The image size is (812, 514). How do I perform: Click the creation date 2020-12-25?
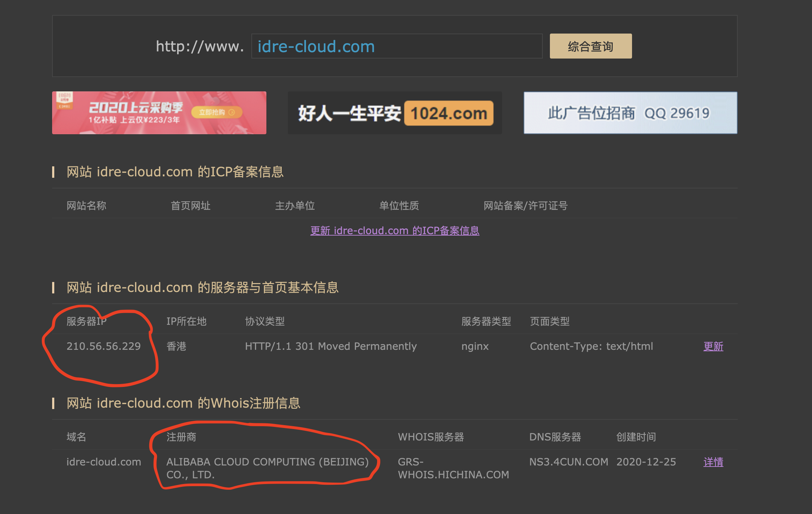point(646,462)
